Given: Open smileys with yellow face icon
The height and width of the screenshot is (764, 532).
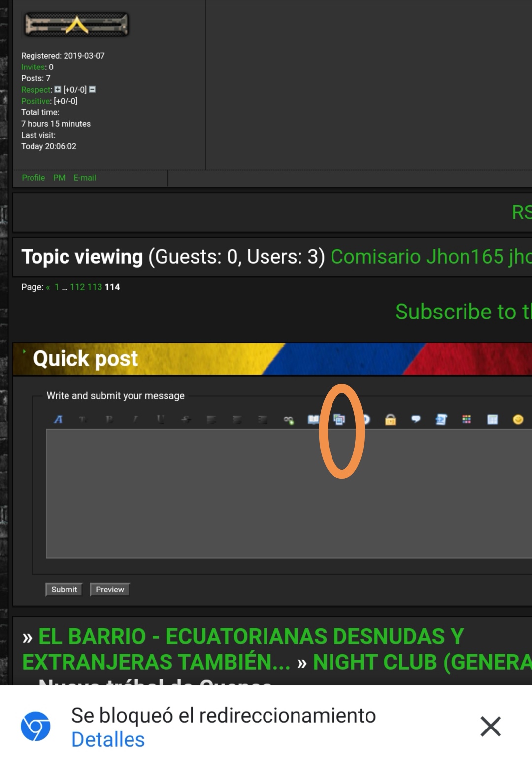Looking at the screenshot, I should coord(518,419).
